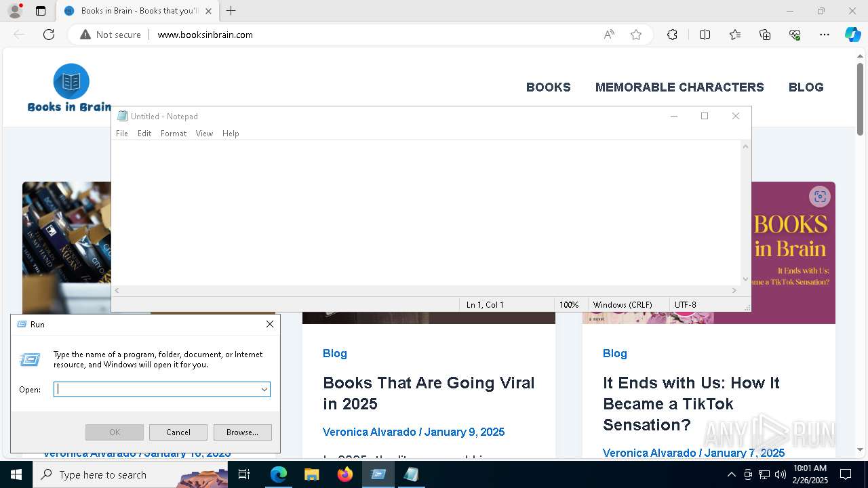Open File Explorer from the taskbar
Viewport: 868px width, 488px height.
coord(311,474)
